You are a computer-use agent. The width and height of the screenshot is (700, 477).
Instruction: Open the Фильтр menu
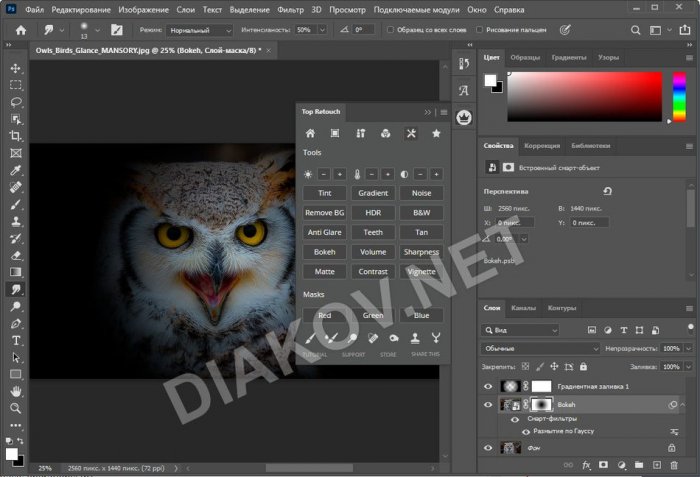[290, 9]
